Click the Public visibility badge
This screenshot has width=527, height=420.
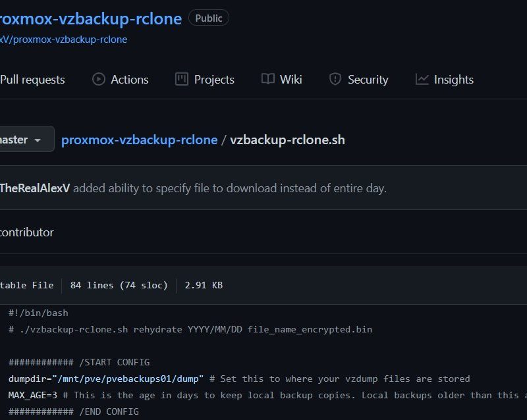point(209,18)
